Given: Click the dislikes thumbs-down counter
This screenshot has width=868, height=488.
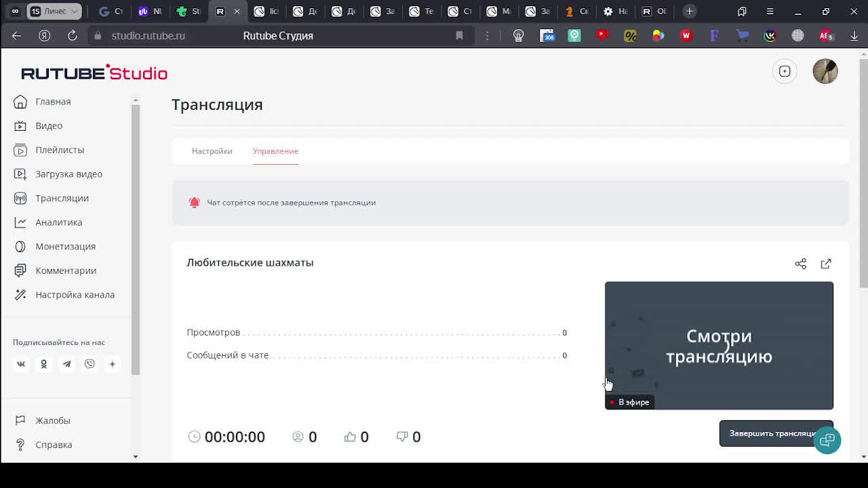Looking at the screenshot, I should 408,437.
